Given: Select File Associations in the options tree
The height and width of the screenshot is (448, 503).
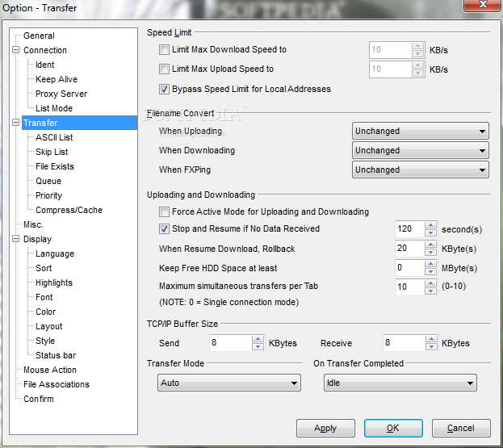Looking at the screenshot, I should click(x=57, y=384).
